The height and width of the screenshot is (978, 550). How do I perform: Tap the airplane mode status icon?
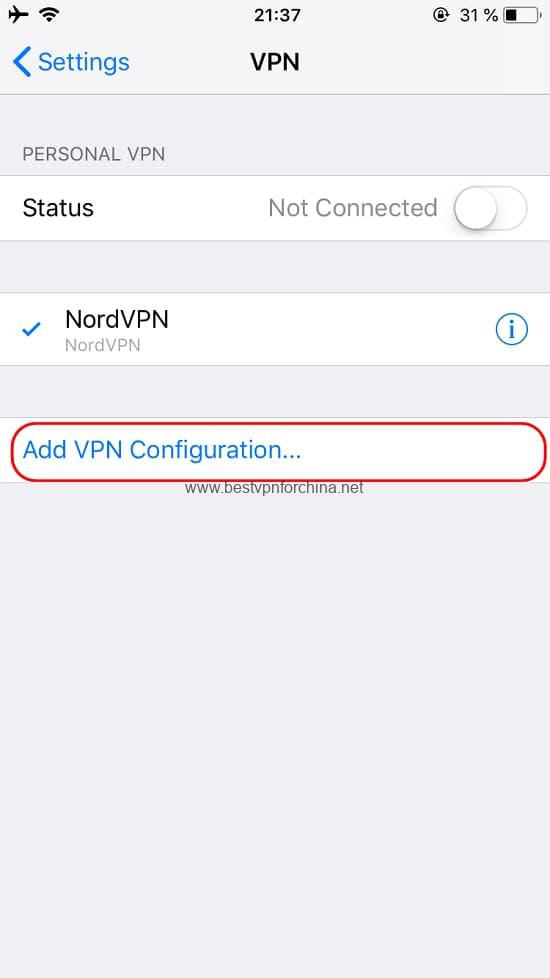[x=18, y=14]
